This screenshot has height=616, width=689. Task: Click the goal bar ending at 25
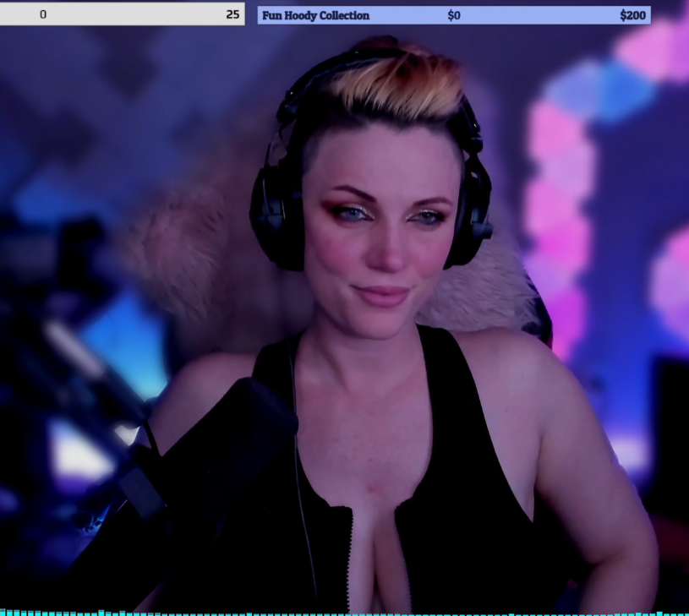(x=122, y=14)
